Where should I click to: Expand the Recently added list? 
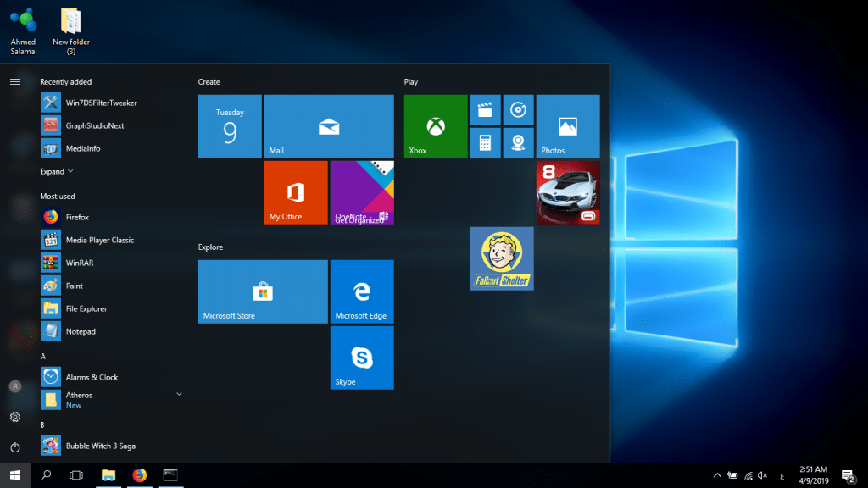point(57,171)
